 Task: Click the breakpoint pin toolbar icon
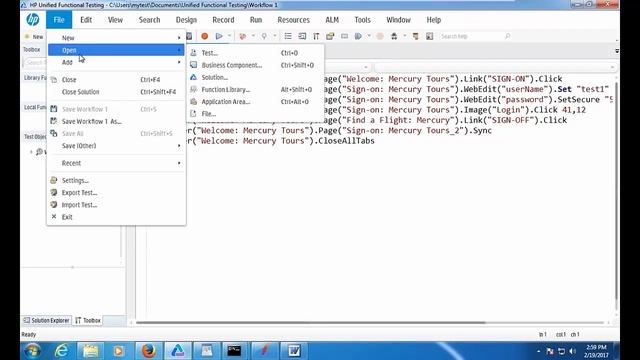(264, 36)
